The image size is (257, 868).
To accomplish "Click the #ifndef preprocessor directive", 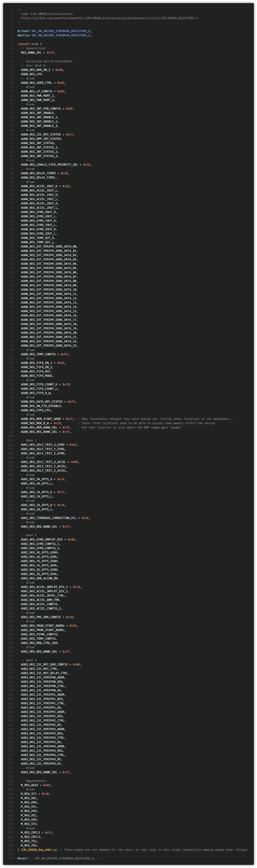I will (x=23, y=31).
